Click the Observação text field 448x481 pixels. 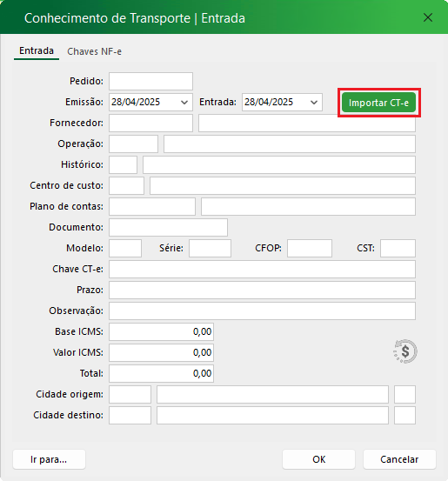coord(262,311)
